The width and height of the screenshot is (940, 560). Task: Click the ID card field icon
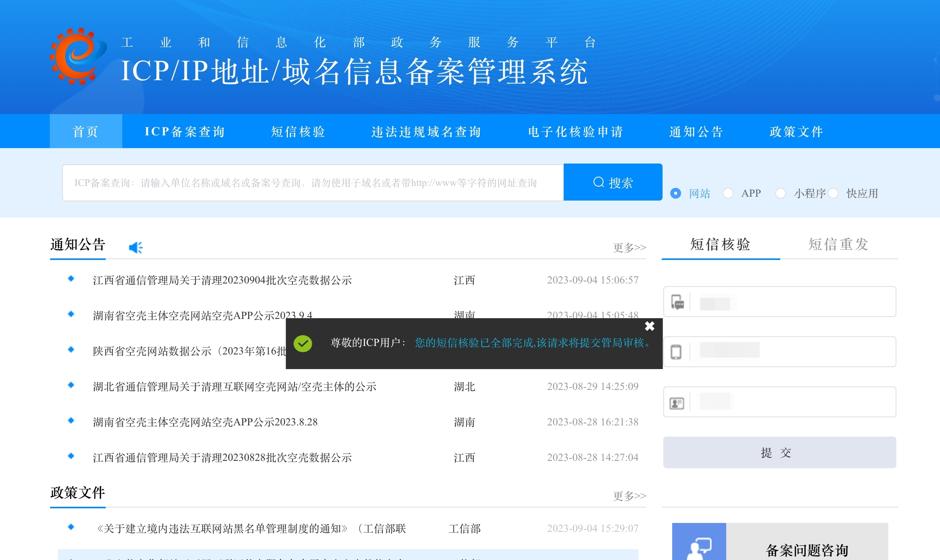[676, 403]
